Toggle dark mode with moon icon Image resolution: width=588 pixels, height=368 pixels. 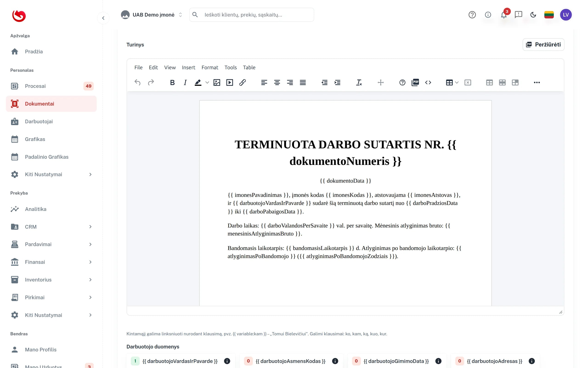533,15
